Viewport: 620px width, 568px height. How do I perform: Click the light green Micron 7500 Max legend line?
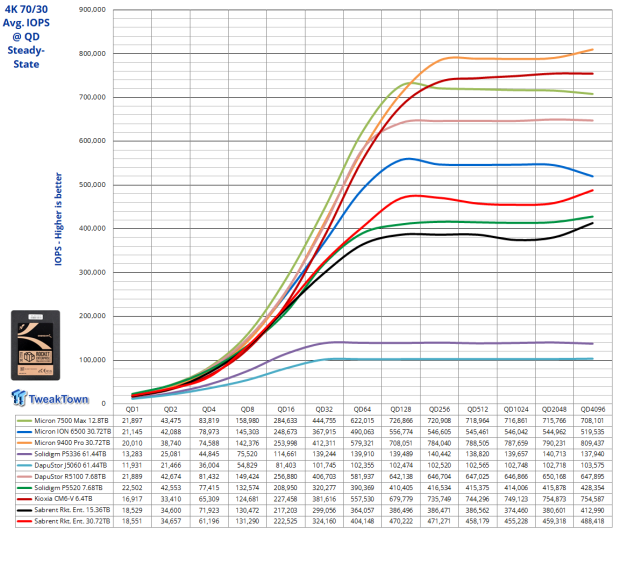[x=25, y=421]
